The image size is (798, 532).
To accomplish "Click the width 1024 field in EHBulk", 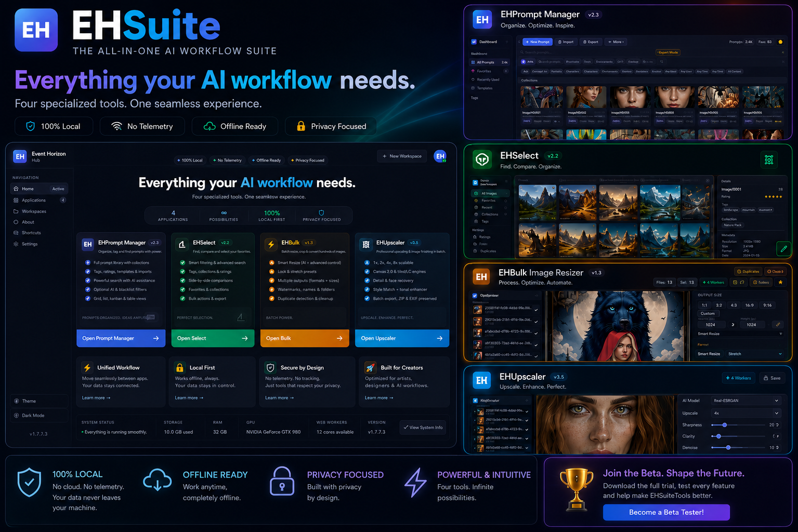I will pyautogui.click(x=711, y=325).
